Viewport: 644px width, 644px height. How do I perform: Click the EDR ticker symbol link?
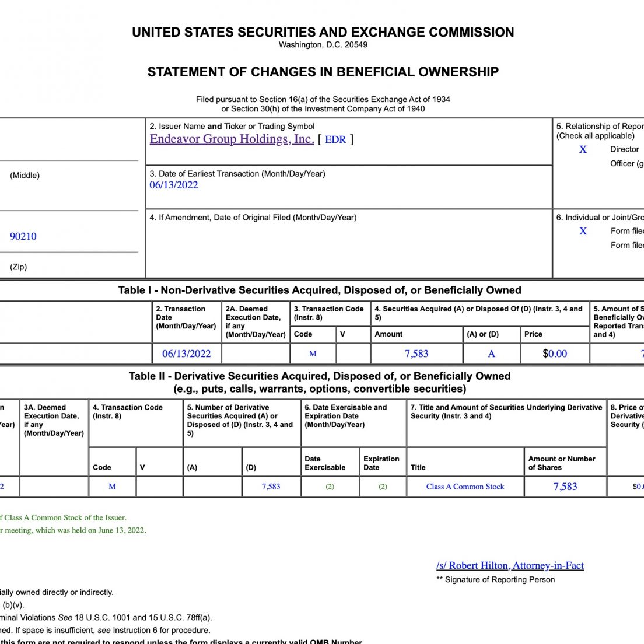point(335,139)
